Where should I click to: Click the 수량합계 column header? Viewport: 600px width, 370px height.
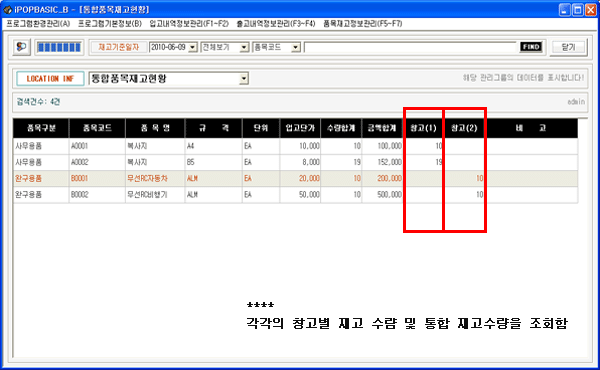341,128
